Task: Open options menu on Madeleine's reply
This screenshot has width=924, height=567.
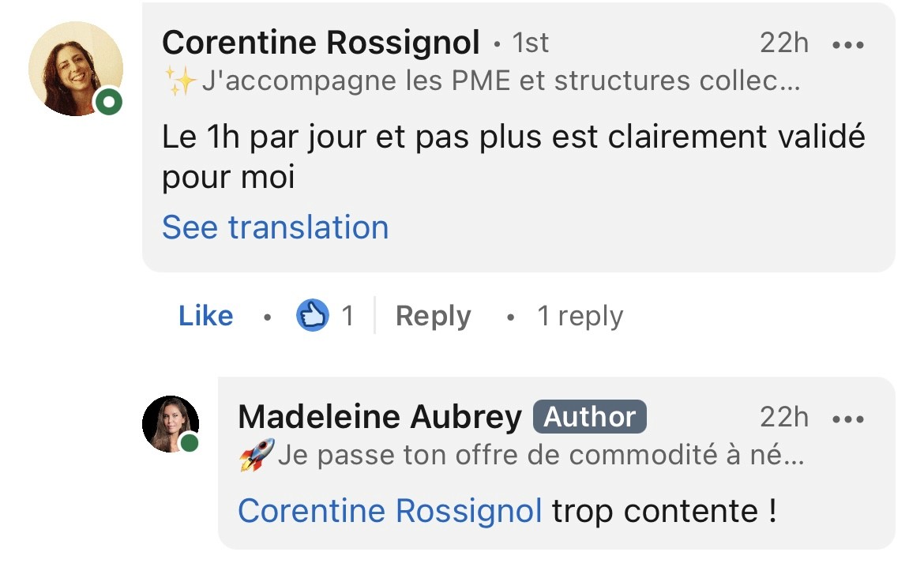Action: pyautogui.click(x=848, y=419)
